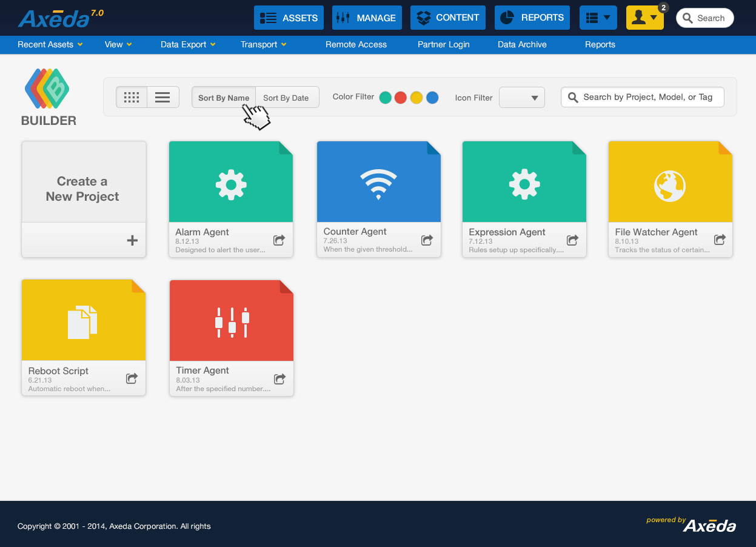Image resolution: width=756 pixels, height=547 pixels.
Task: Open the Content section
Action: tap(448, 18)
